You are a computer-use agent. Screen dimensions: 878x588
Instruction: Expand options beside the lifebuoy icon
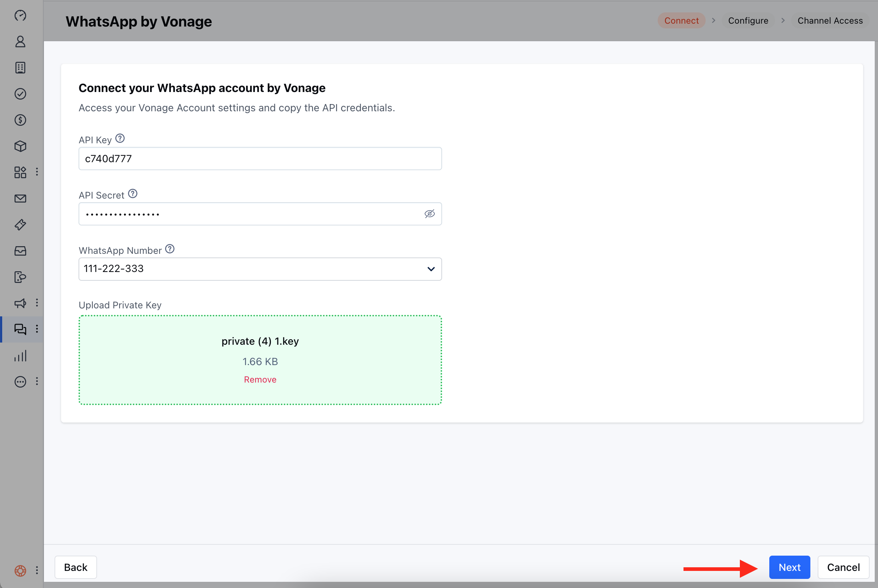tap(37, 571)
